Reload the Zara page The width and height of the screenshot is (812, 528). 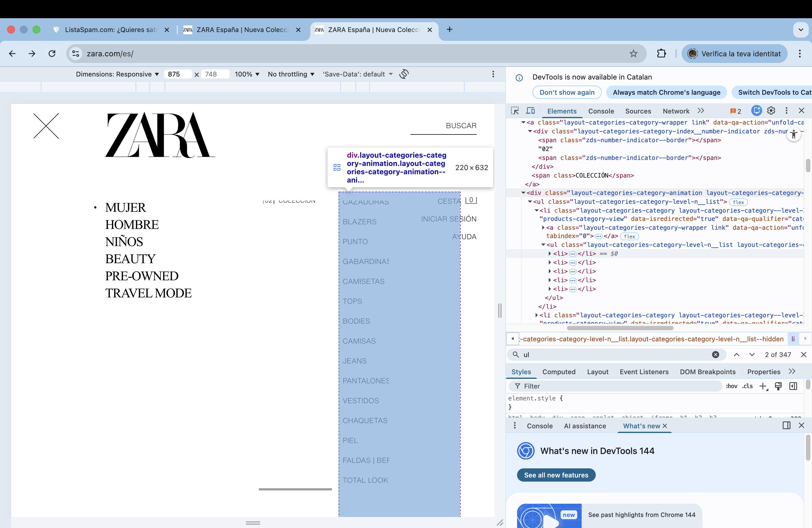(x=52, y=54)
